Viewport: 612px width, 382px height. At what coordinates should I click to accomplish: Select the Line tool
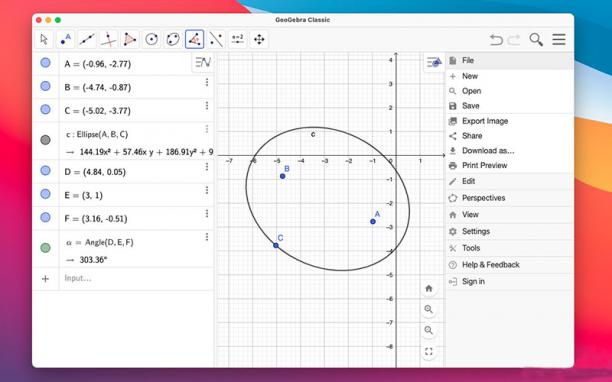[87, 39]
